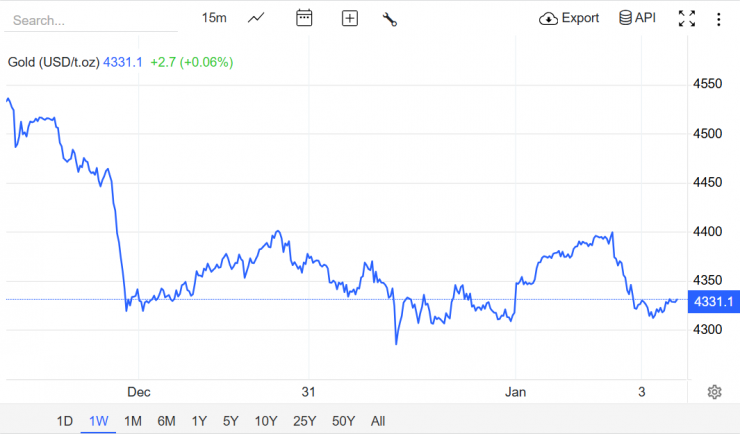Click the 31 x-axis date label
Image resolution: width=740 pixels, height=434 pixels.
click(x=308, y=392)
